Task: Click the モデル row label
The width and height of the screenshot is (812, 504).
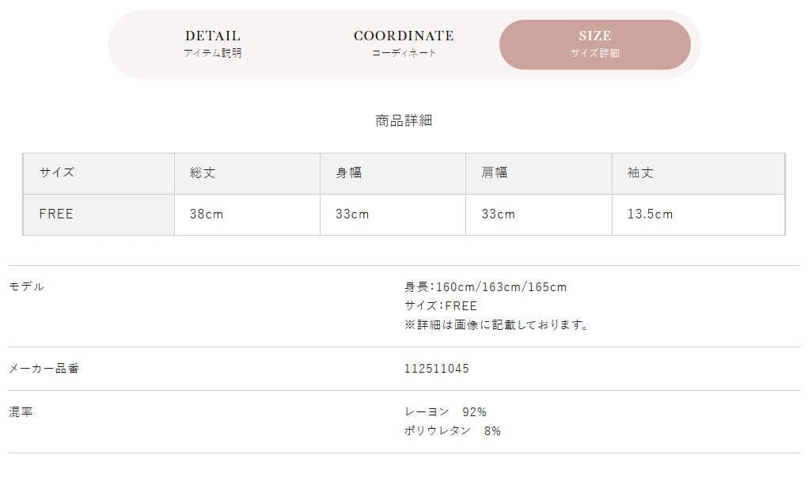Action: point(26,286)
